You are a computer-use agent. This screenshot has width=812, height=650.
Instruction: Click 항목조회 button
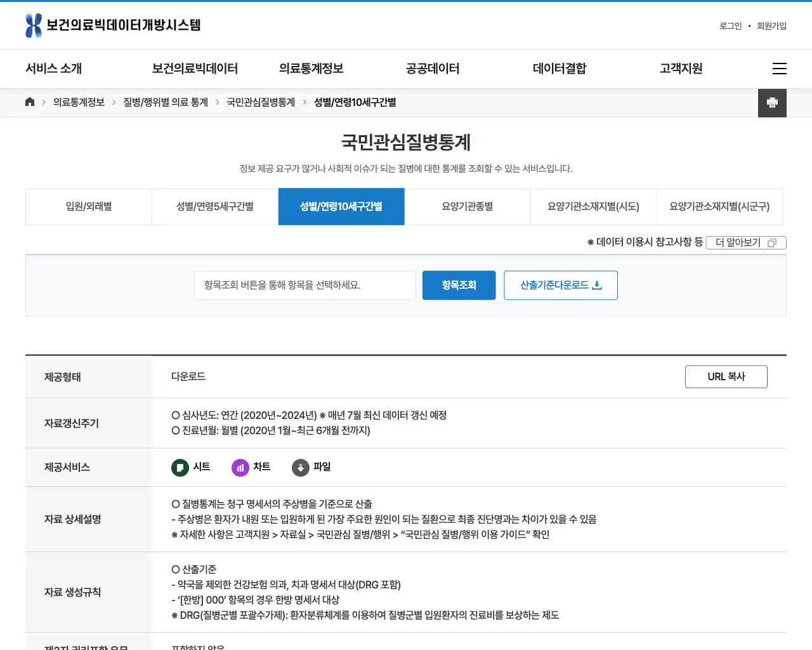[x=459, y=286]
